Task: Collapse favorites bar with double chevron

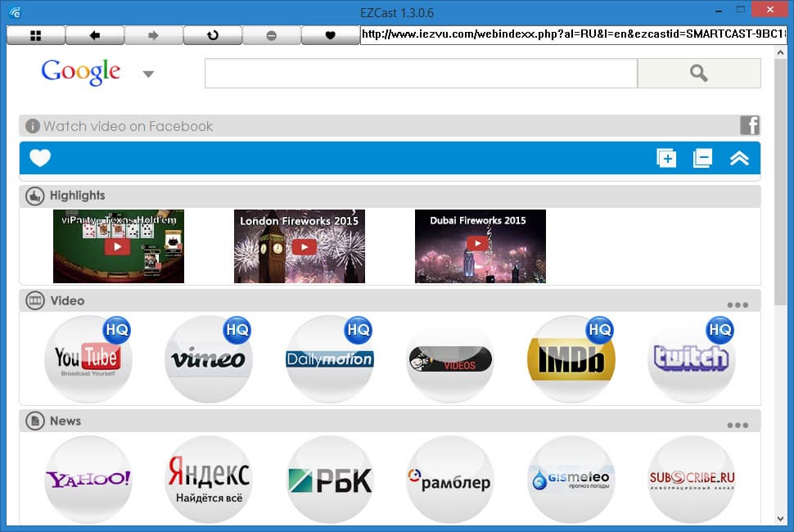Action: (739, 159)
